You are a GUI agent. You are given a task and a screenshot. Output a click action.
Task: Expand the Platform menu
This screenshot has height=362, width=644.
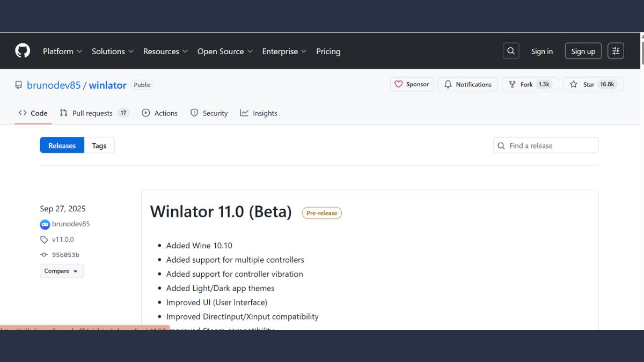pos(63,51)
